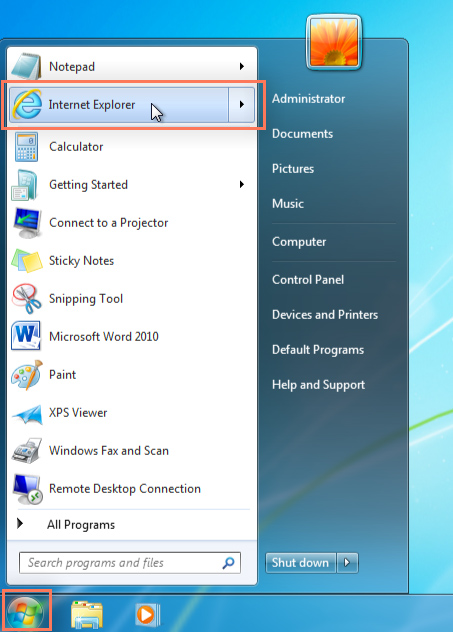
Task: Click the Search programs and files box
Action: coord(130,563)
